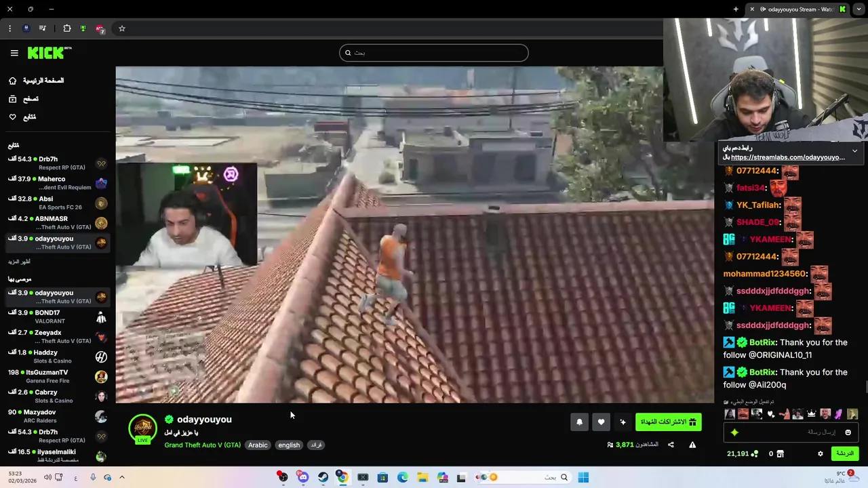Open Maherco channel in sidebar
Viewport: 868px width, 488px height.
[x=58, y=183]
